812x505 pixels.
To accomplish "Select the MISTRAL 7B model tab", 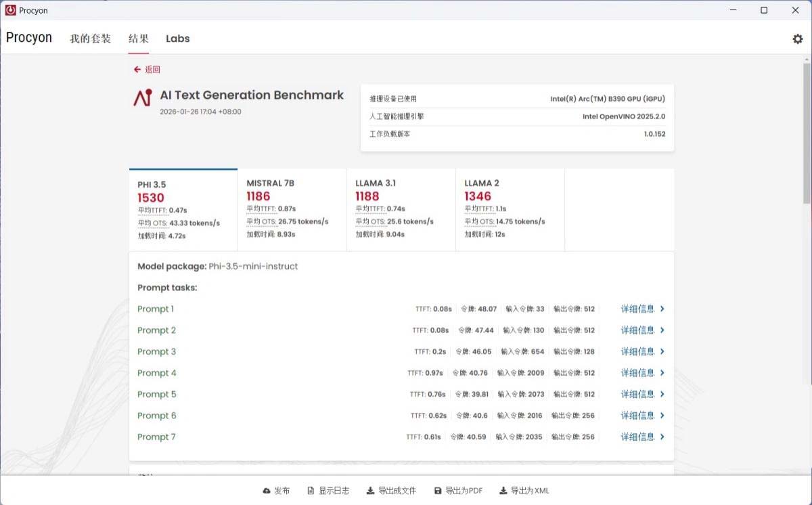I will click(x=292, y=210).
